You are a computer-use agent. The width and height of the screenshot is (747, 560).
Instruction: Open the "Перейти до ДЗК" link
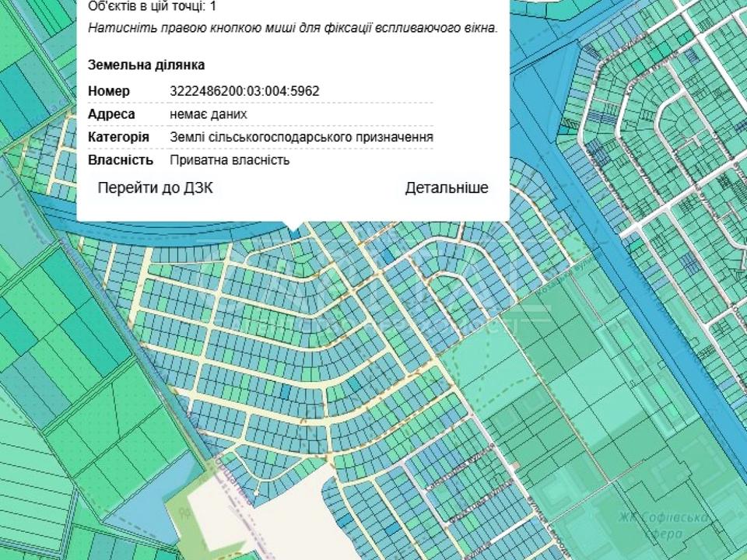pyautogui.click(x=154, y=188)
